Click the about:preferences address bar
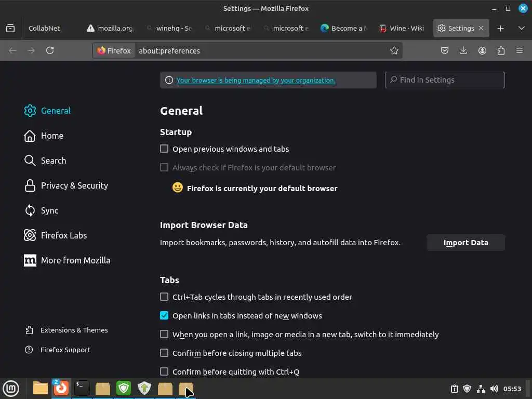 [x=261, y=50]
